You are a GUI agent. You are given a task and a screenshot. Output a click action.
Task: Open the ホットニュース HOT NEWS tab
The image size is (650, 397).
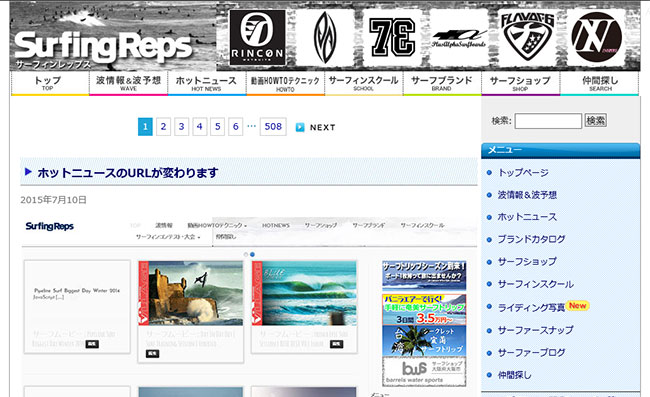(x=206, y=83)
